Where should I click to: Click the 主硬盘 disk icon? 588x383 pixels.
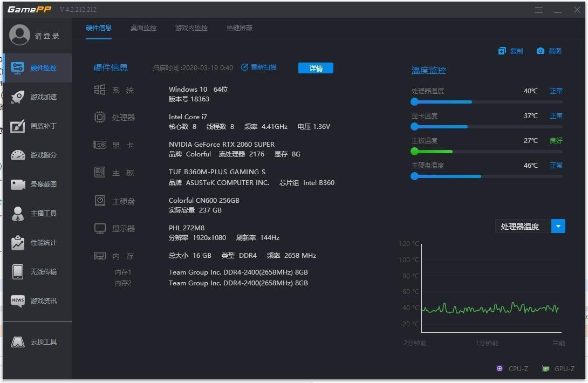pos(100,201)
